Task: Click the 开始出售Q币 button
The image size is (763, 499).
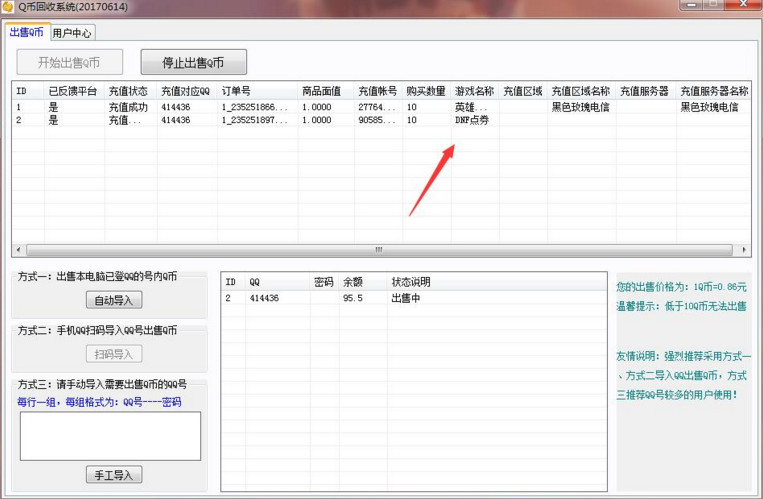Action: pyautogui.click(x=69, y=63)
